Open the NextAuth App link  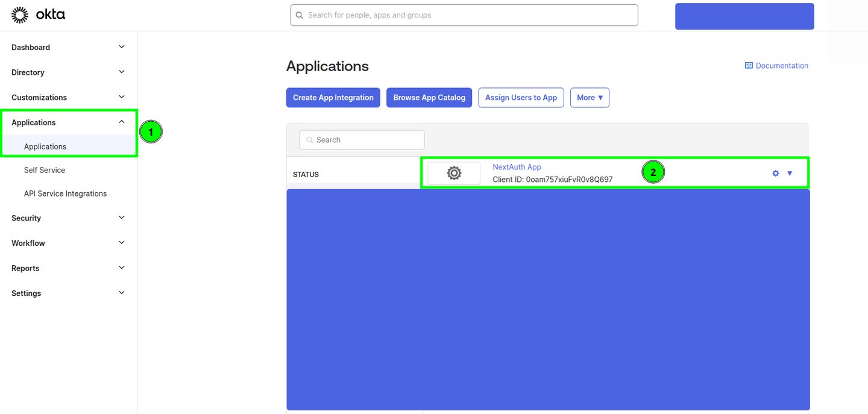pos(517,166)
